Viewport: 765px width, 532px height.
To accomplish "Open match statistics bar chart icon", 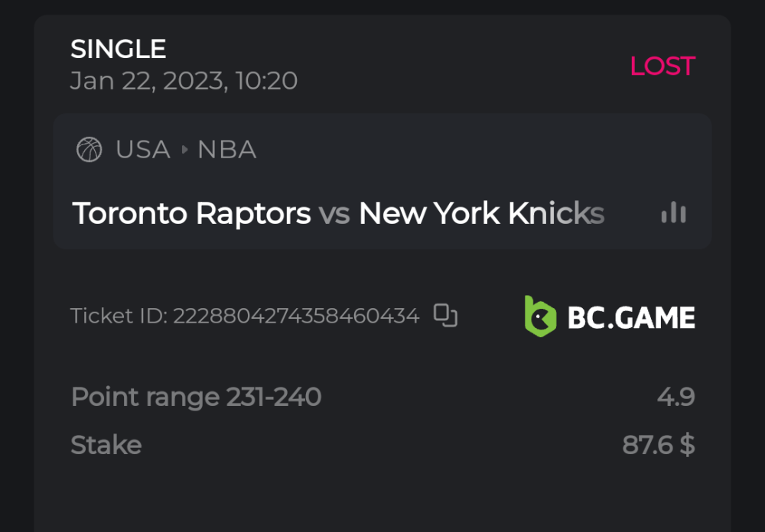I will click(x=673, y=213).
